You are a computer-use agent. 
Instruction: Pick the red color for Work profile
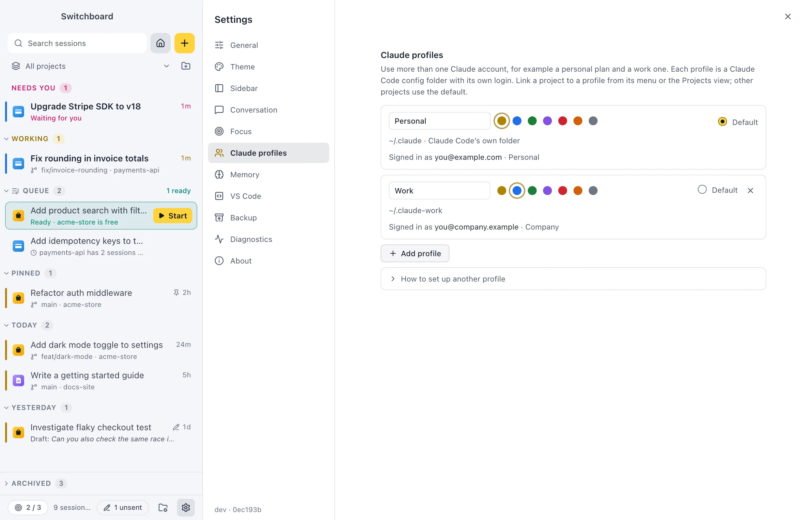click(x=562, y=191)
